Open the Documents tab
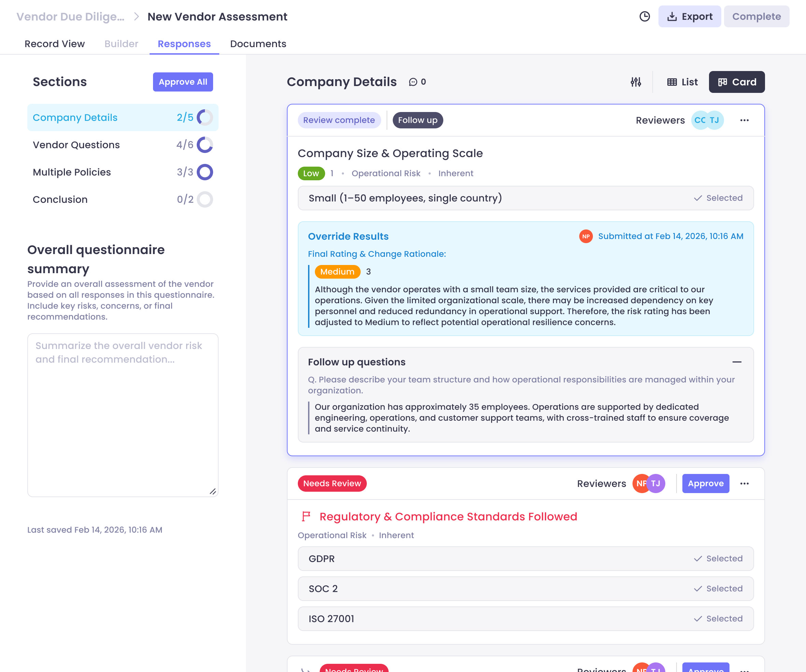The width and height of the screenshot is (806, 672). (258, 44)
